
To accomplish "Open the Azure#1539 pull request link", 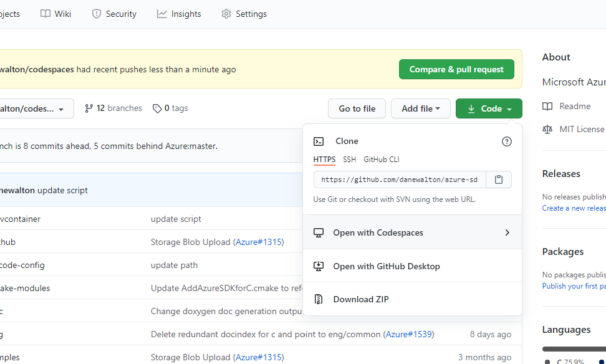I will click(x=408, y=334).
